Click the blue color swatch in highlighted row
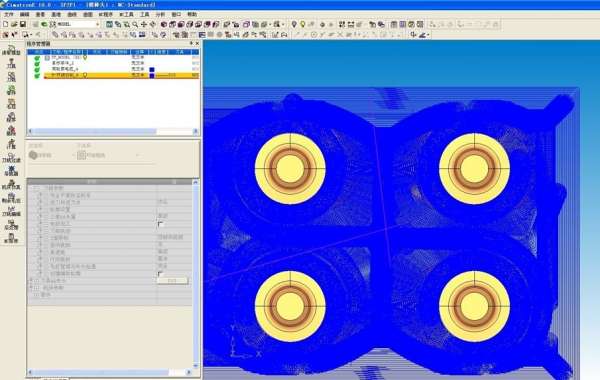600x380 pixels. coord(152,75)
